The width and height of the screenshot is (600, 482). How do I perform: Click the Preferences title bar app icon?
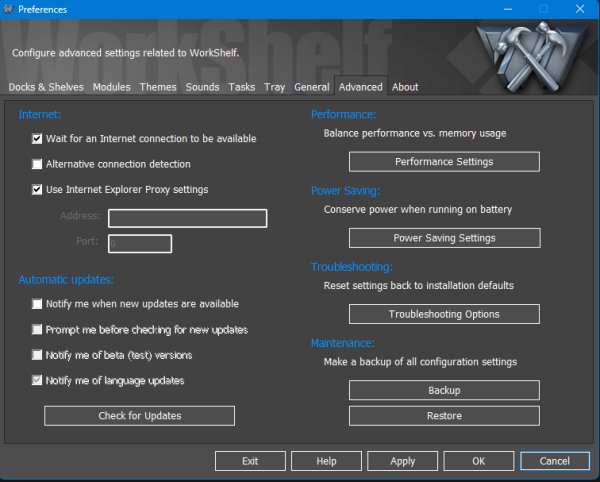click(x=9, y=9)
